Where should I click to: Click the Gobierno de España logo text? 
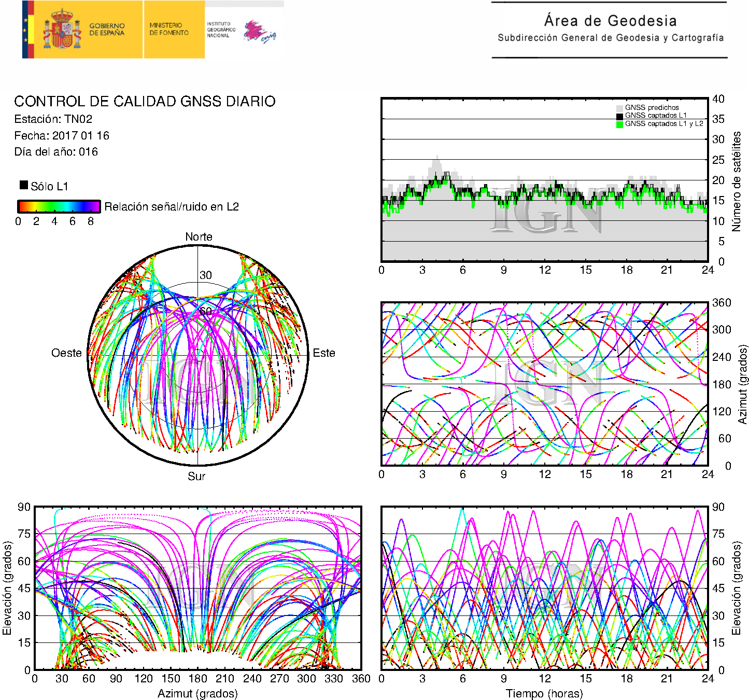(107, 30)
